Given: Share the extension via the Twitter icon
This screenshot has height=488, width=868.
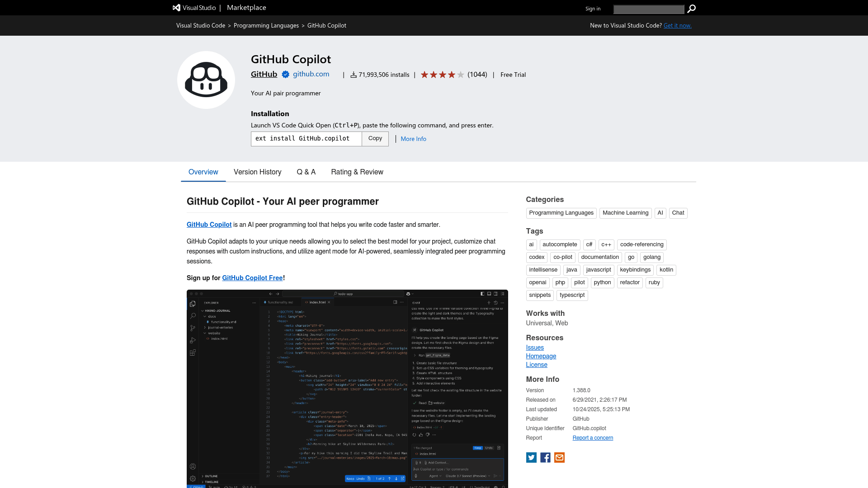Looking at the screenshot, I should coord(531,458).
